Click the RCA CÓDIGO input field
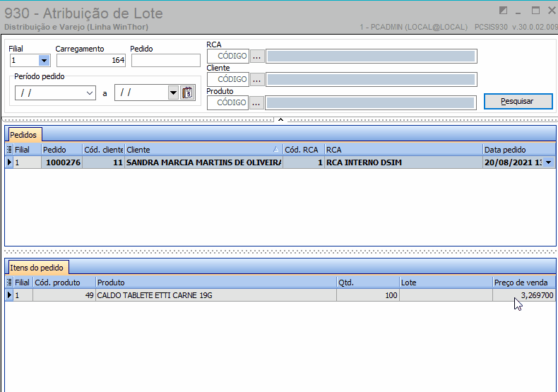Viewport: 558px width, 392px height. 228,56
